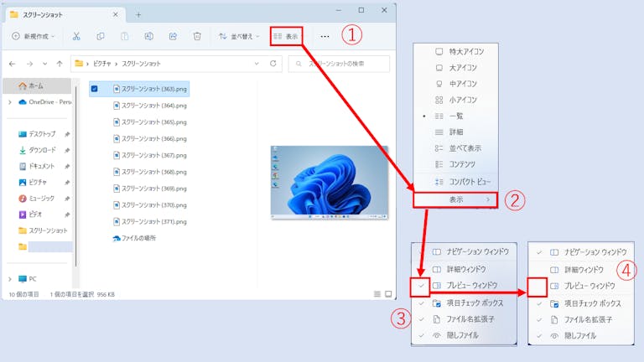Click the Rename icon in the toolbar
This screenshot has height=362, width=644.
[148, 36]
